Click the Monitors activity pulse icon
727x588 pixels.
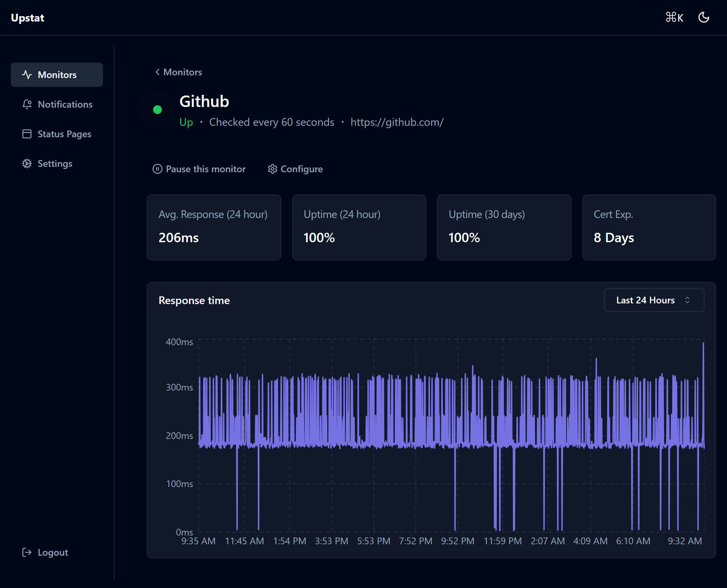pos(27,75)
